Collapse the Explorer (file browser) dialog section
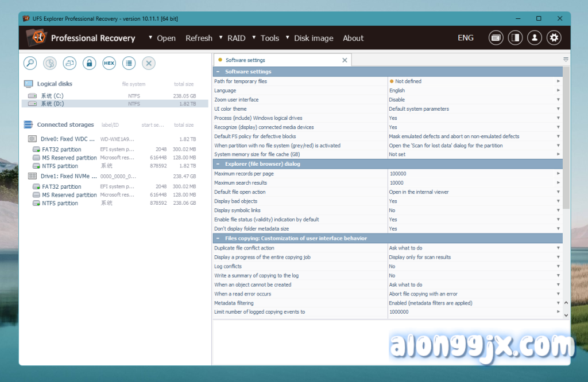 (x=218, y=164)
